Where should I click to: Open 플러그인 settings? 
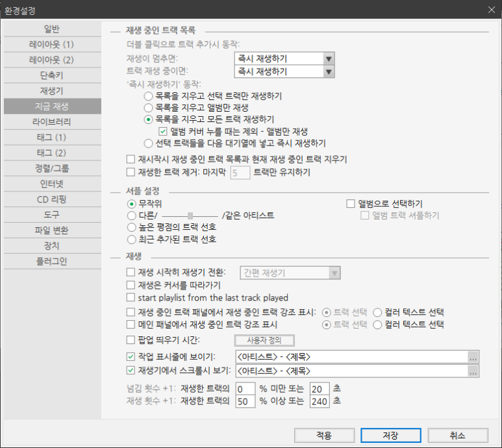[53, 262]
